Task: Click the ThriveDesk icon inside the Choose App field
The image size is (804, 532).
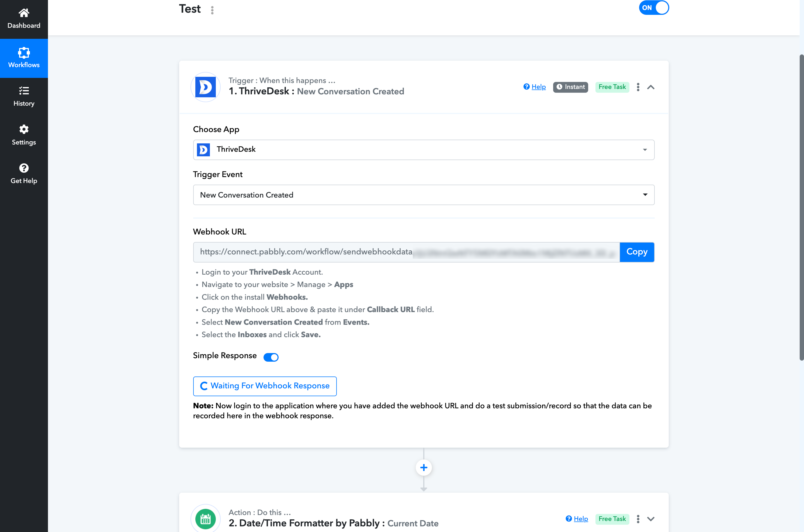Action: 203,150
